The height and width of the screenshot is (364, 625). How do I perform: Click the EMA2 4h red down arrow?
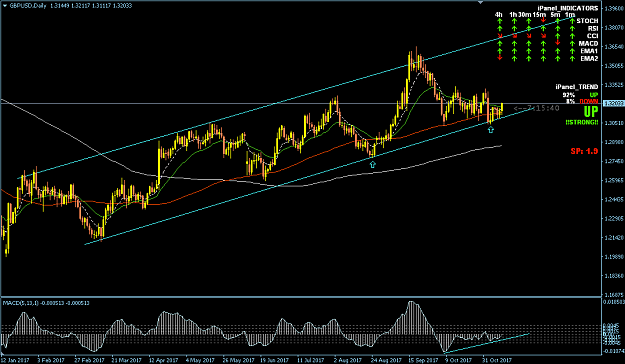499,58
